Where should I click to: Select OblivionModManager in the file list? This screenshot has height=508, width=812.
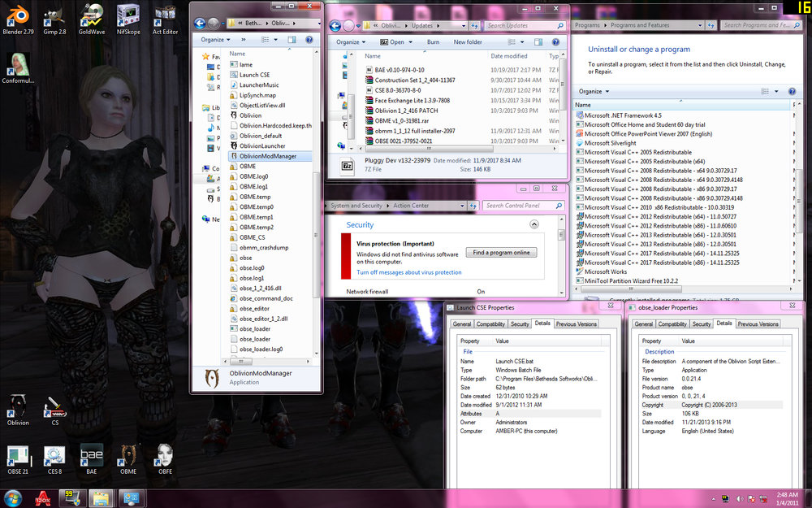(x=270, y=156)
